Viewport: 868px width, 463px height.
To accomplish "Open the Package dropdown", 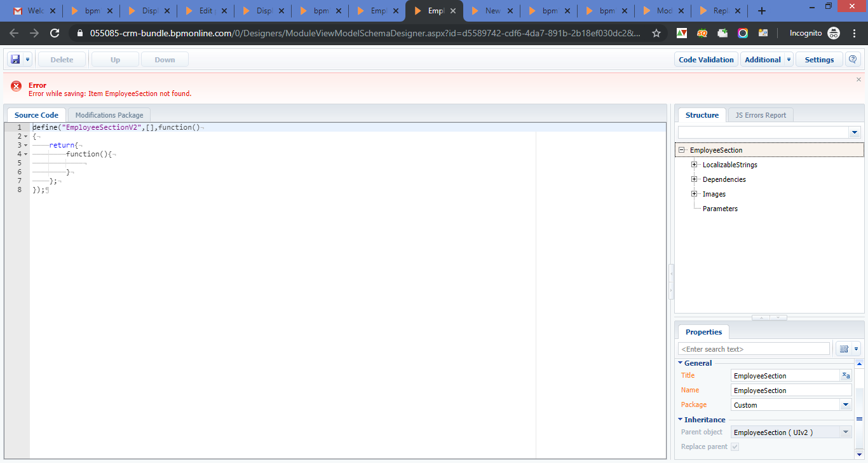I will click(x=846, y=404).
